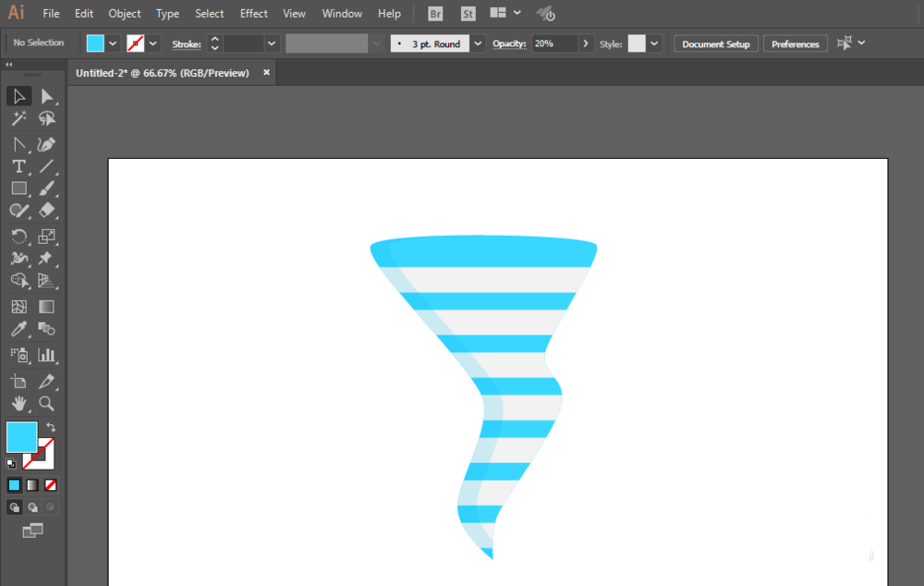Enable Draw Behind mode

32,507
